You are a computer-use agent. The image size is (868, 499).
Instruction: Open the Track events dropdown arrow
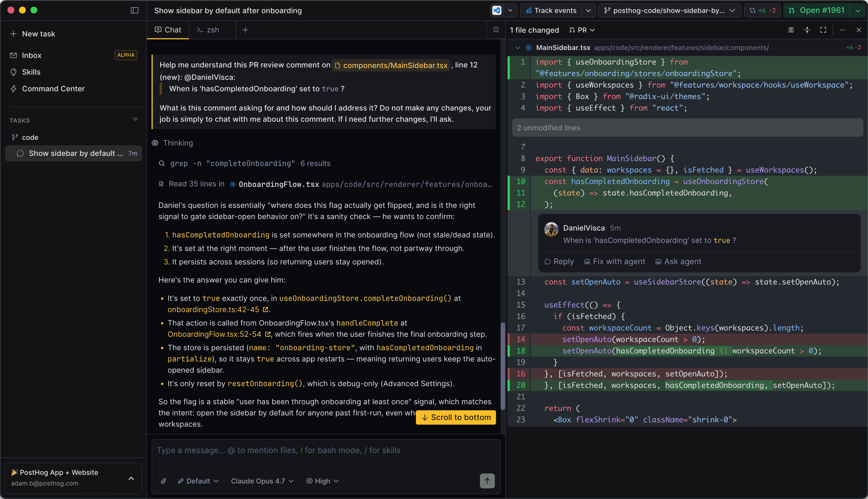pos(588,10)
